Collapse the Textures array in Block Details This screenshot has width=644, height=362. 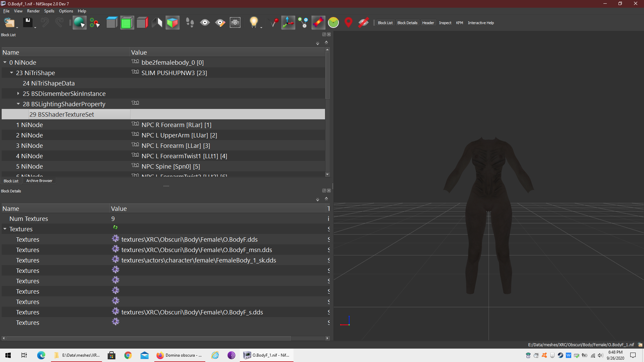pos(5,229)
